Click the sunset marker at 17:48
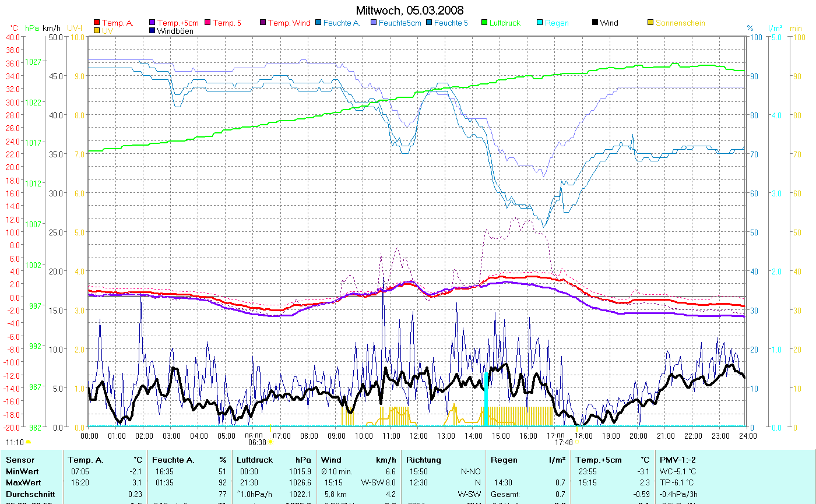 (x=577, y=442)
